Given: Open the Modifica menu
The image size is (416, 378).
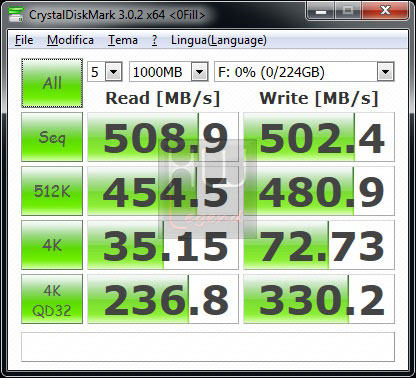Looking at the screenshot, I should point(70,40).
